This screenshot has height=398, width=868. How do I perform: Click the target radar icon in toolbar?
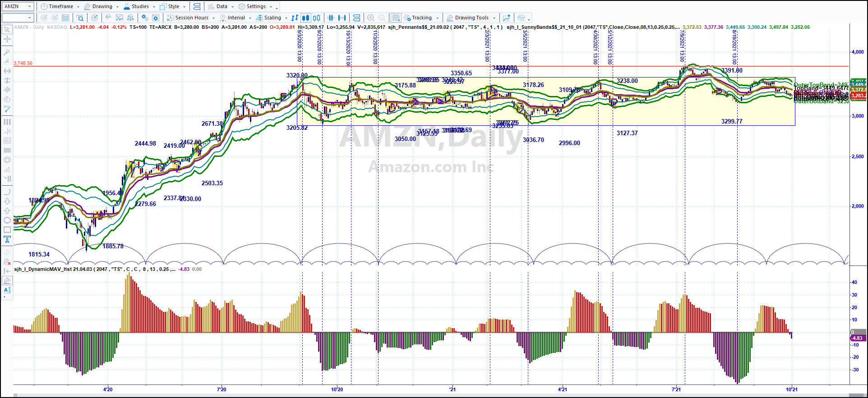[x=94, y=18]
